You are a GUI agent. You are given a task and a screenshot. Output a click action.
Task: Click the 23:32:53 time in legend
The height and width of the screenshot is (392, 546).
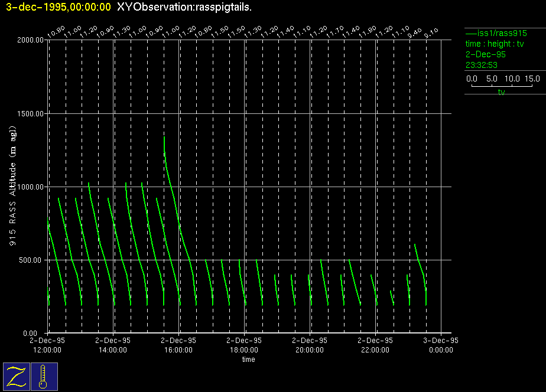(482, 65)
